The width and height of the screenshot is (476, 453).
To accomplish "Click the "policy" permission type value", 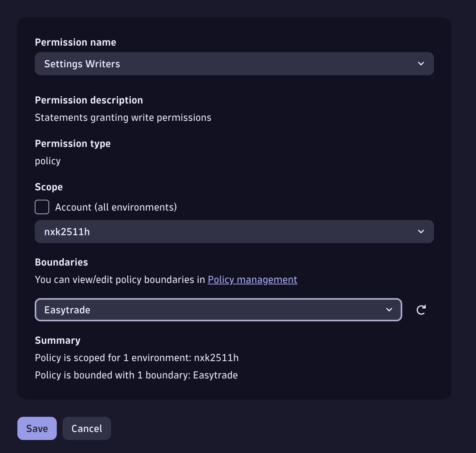I will pyautogui.click(x=48, y=161).
